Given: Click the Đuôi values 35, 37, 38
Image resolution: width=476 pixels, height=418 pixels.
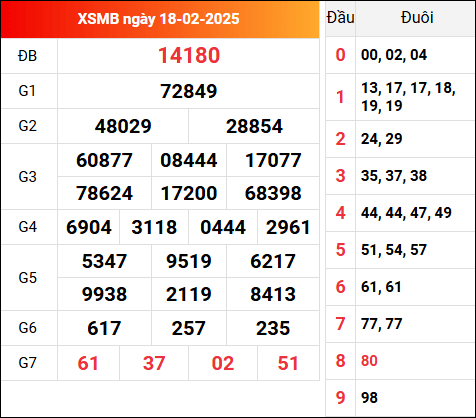Looking at the screenshot, I should pyautogui.click(x=394, y=176).
